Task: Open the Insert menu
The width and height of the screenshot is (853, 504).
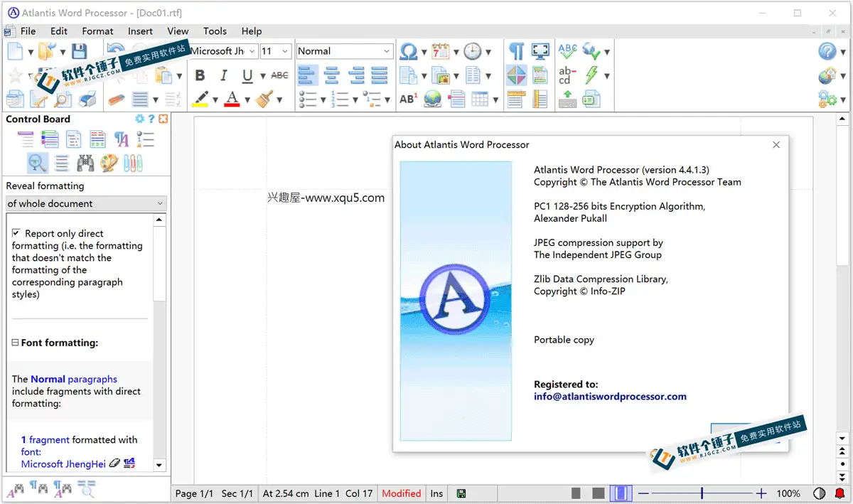Action: tap(140, 31)
